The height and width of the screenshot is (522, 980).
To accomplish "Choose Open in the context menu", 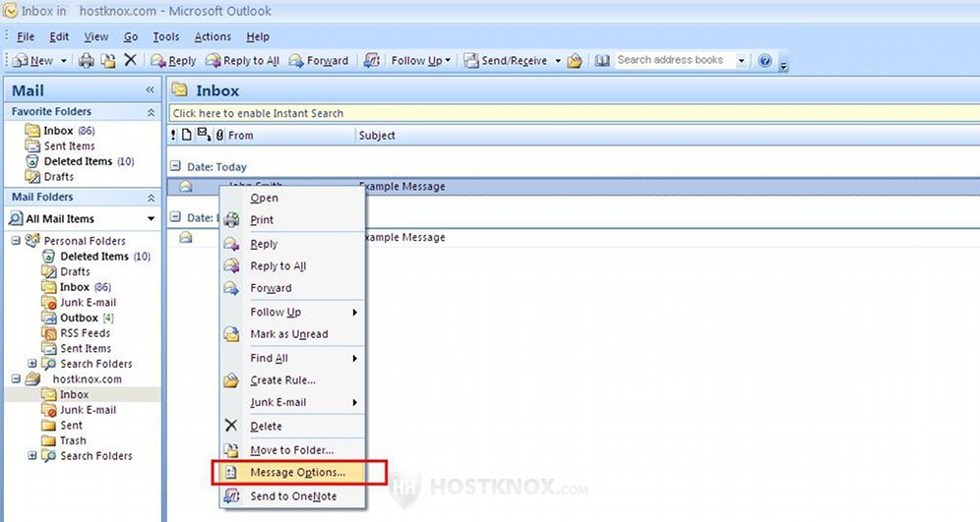I will 292,198.
